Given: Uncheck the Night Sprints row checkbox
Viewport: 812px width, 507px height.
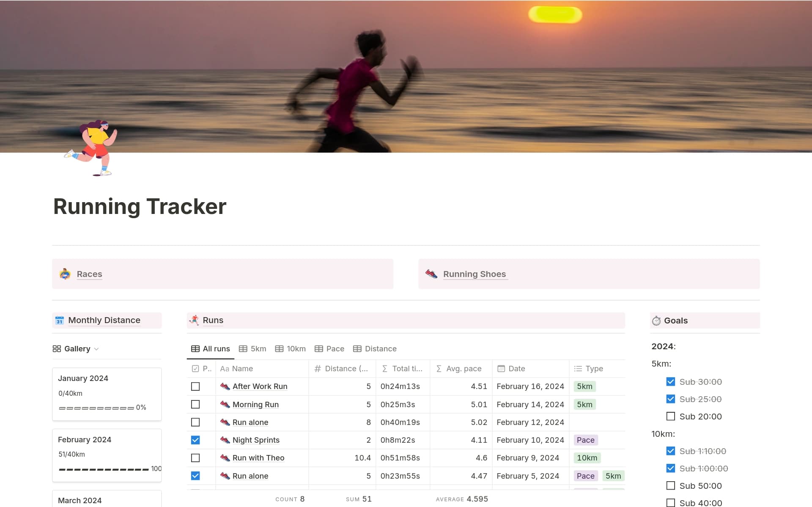Looking at the screenshot, I should (195, 440).
